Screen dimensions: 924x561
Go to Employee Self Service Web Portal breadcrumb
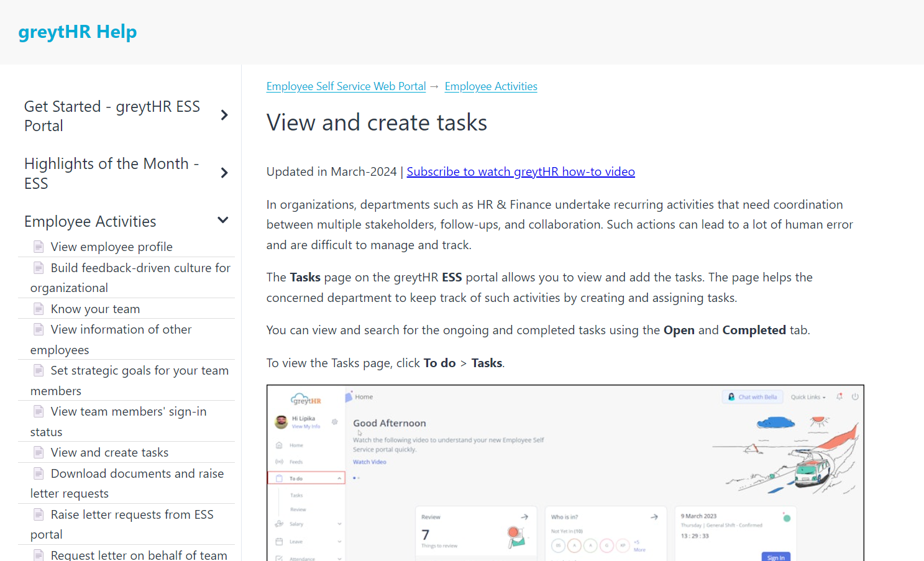click(x=346, y=86)
